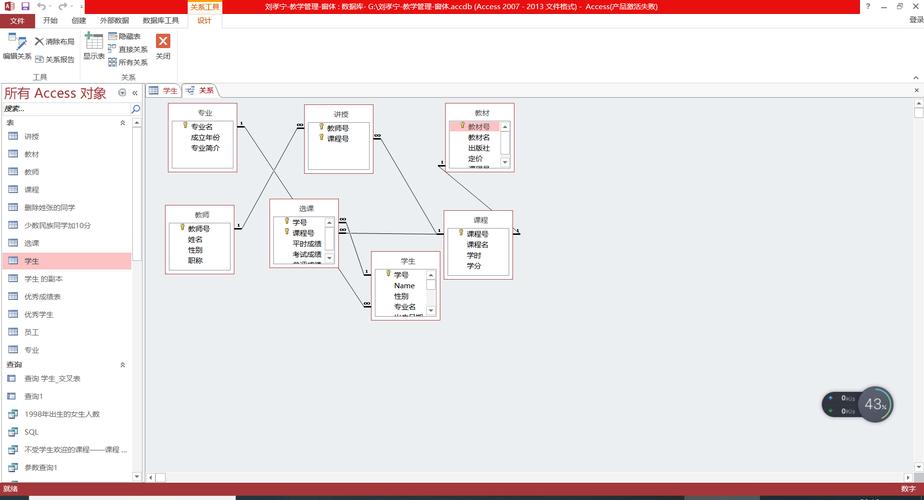Click the scroll-down arrow in the 教材 table box

[x=505, y=162]
